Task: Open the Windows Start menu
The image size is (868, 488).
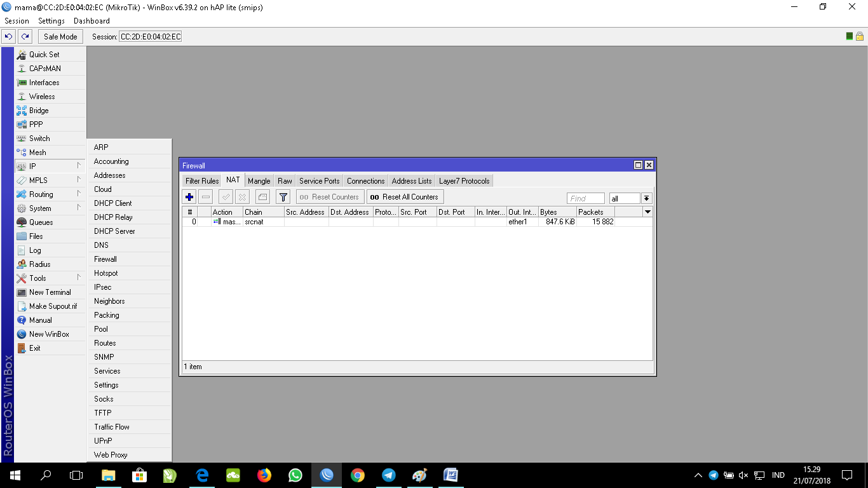Action: (x=14, y=475)
